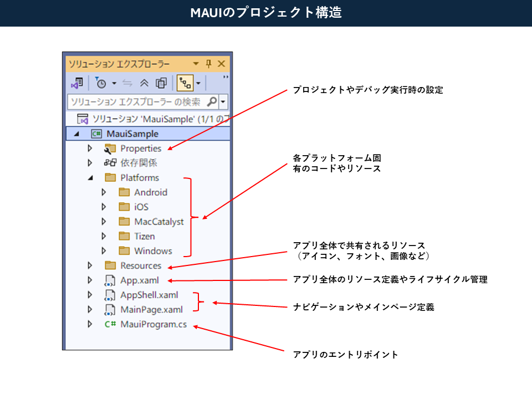Click the Tizen folder icon
Viewport: 532px width, 399px height.
124,236
